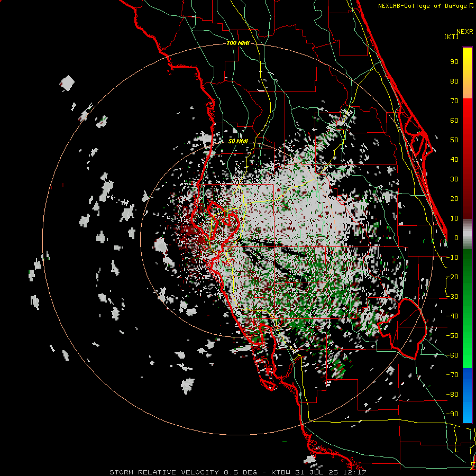476x476 pixels.
Task: Click the -40 value on velocity scale
Action: click(x=452, y=316)
